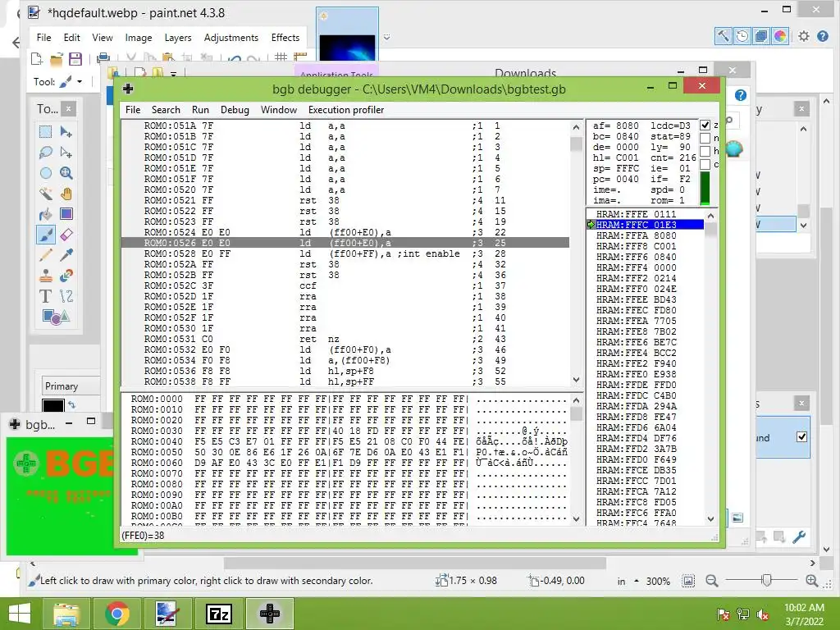Toggle the h flag checkbox
This screenshot has height=630, width=840.
click(x=705, y=151)
